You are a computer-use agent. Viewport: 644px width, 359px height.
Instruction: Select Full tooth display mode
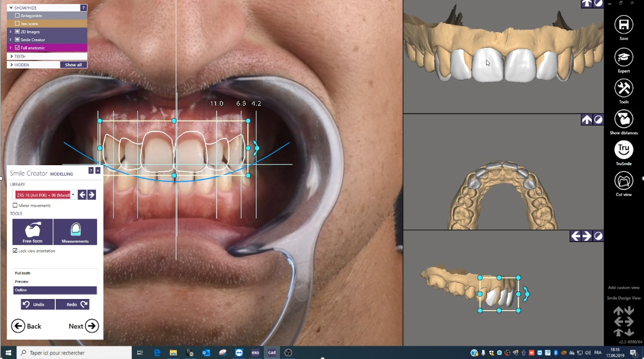[55, 273]
